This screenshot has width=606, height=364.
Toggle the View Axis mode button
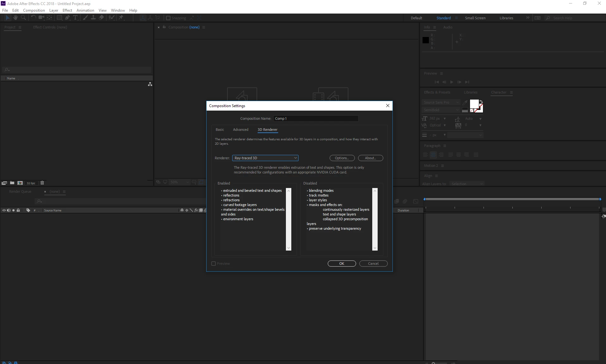[158, 18]
